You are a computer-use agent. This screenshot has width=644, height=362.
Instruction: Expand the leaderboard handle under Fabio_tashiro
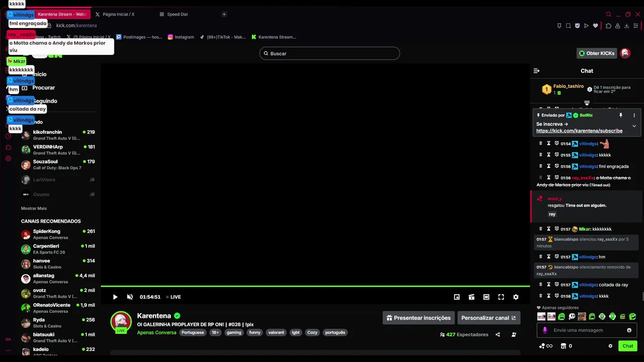click(x=587, y=103)
